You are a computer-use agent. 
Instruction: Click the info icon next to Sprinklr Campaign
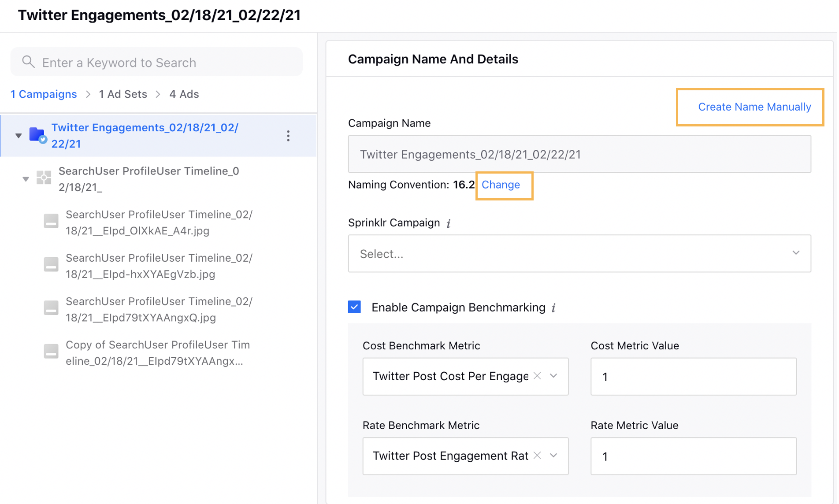pyautogui.click(x=449, y=223)
